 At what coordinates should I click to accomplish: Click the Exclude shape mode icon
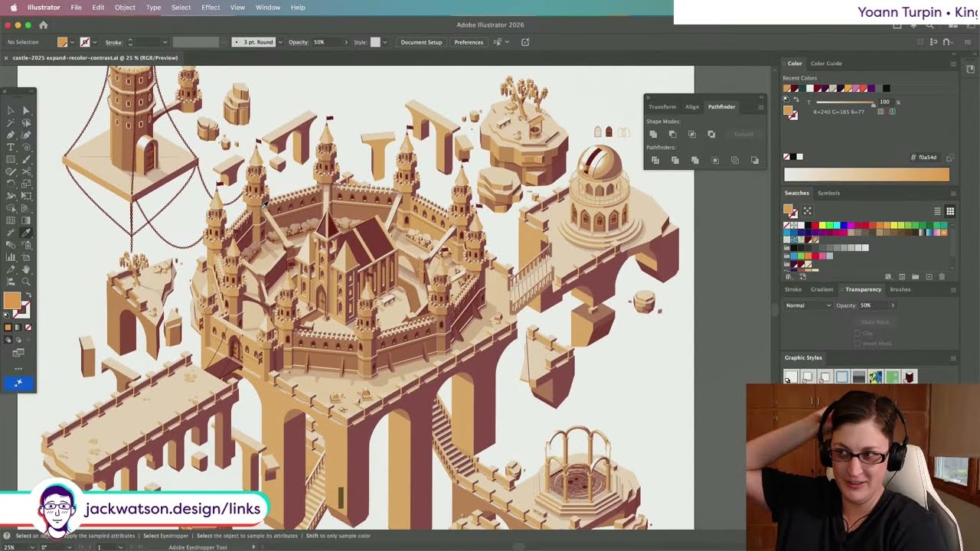(x=711, y=134)
